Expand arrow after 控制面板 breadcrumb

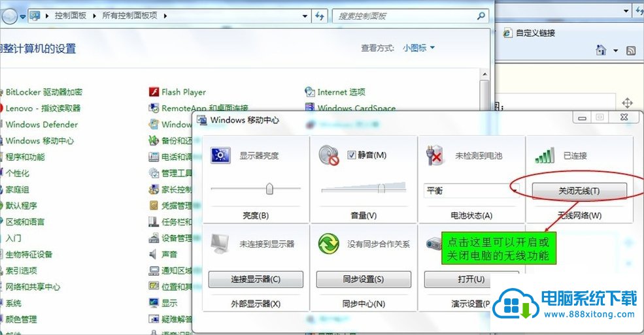click(x=94, y=16)
